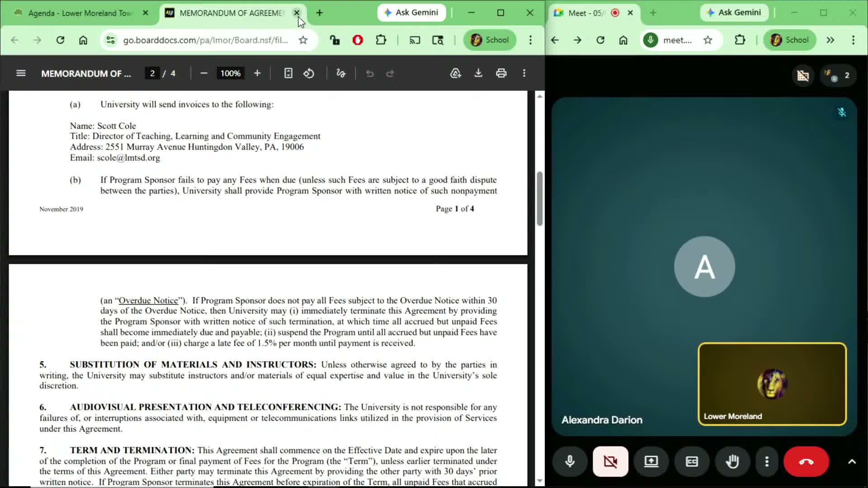Reload the Meet page
Image resolution: width=868 pixels, height=488 pixels.
(x=600, y=40)
